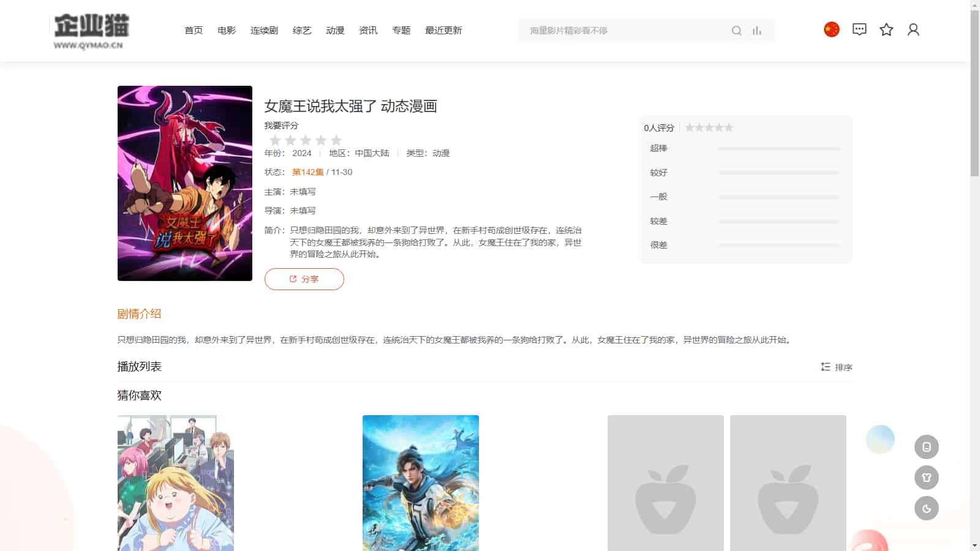Image resolution: width=980 pixels, height=551 pixels.
Task: Click the 动漫 type link in details
Action: 441,153
